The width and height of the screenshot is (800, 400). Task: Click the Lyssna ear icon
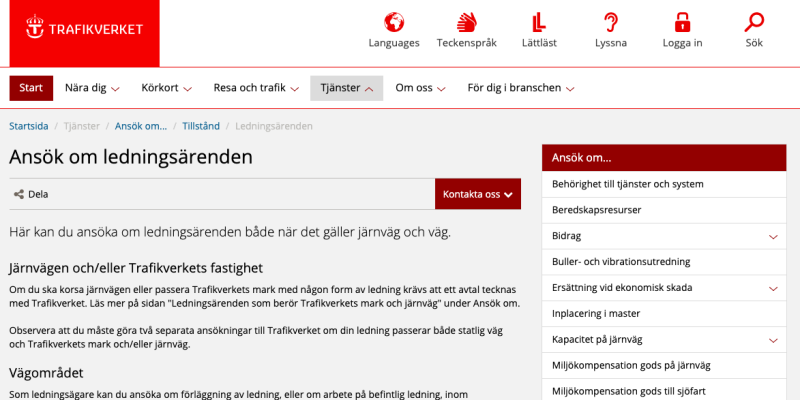click(x=611, y=22)
